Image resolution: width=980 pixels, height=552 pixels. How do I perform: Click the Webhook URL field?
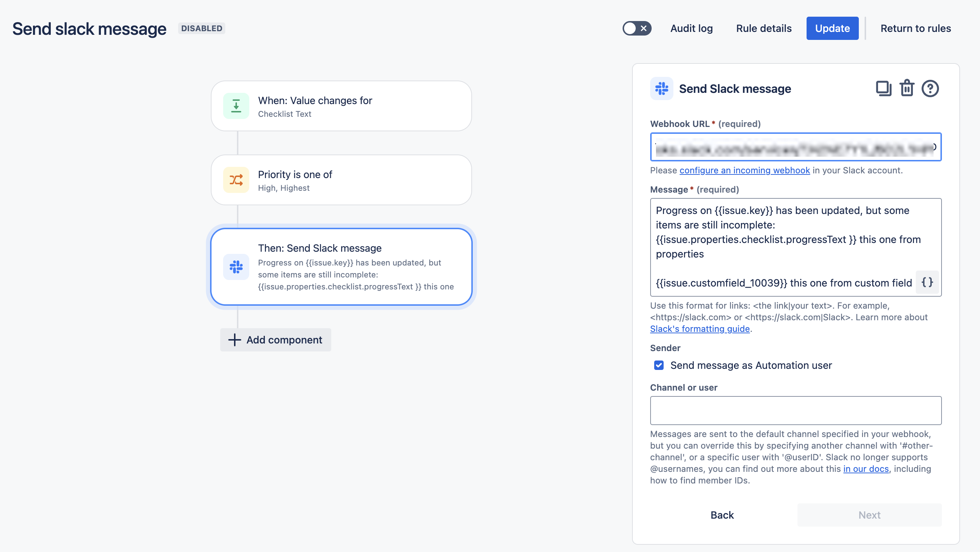pos(795,147)
